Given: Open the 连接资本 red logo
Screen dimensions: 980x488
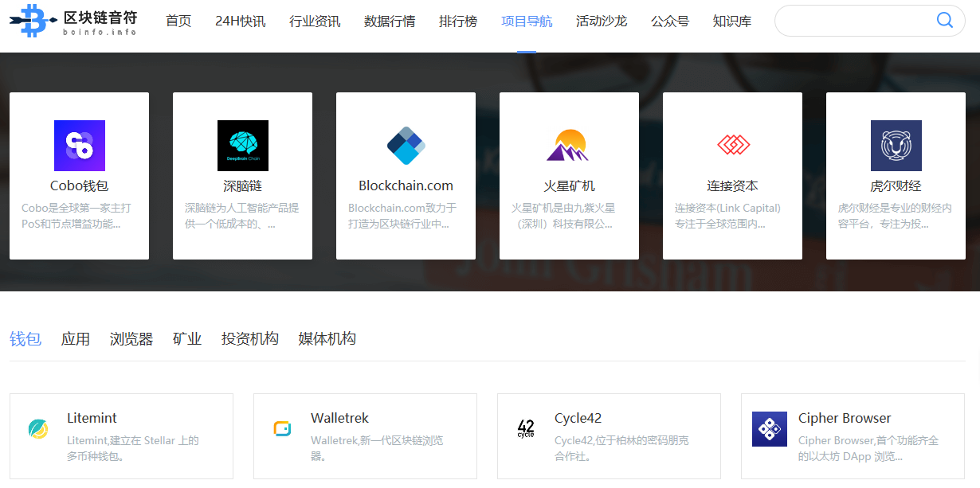Looking at the screenshot, I should (x=734, y=145).
